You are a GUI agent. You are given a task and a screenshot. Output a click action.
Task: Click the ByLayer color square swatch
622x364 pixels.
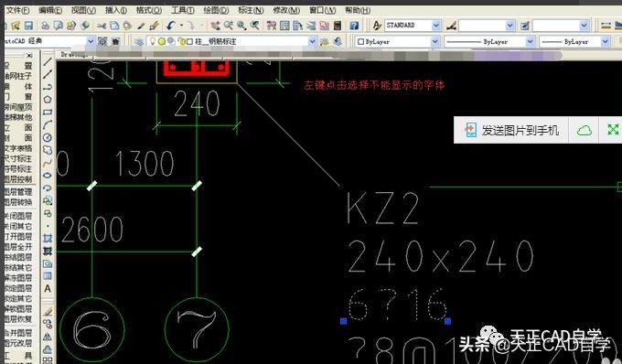point(361,41)
